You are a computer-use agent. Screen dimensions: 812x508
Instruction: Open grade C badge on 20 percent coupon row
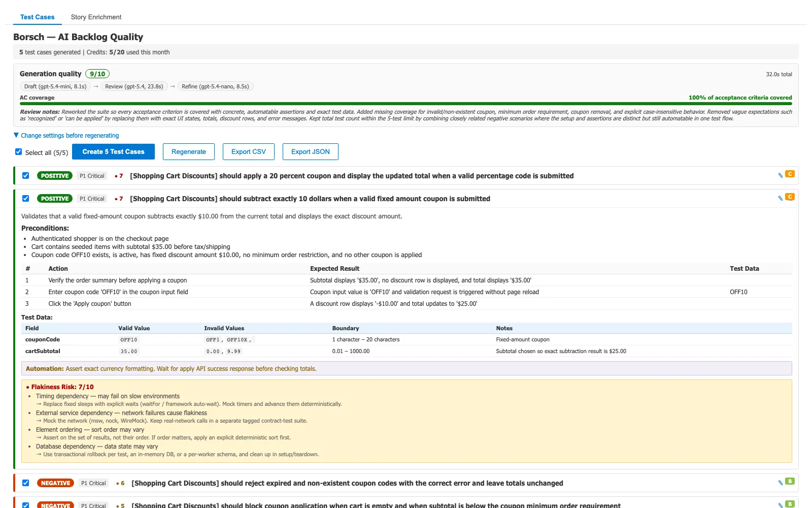790,174
